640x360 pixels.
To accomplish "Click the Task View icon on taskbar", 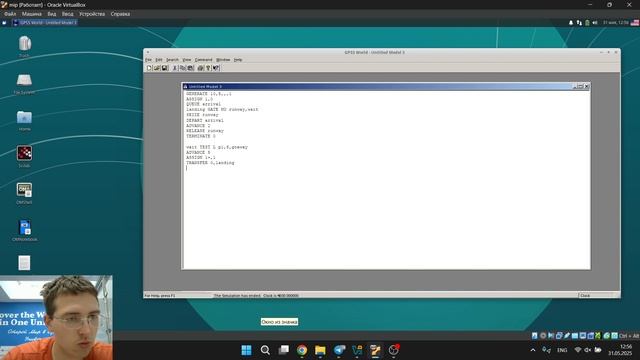I will coord(284,350).
